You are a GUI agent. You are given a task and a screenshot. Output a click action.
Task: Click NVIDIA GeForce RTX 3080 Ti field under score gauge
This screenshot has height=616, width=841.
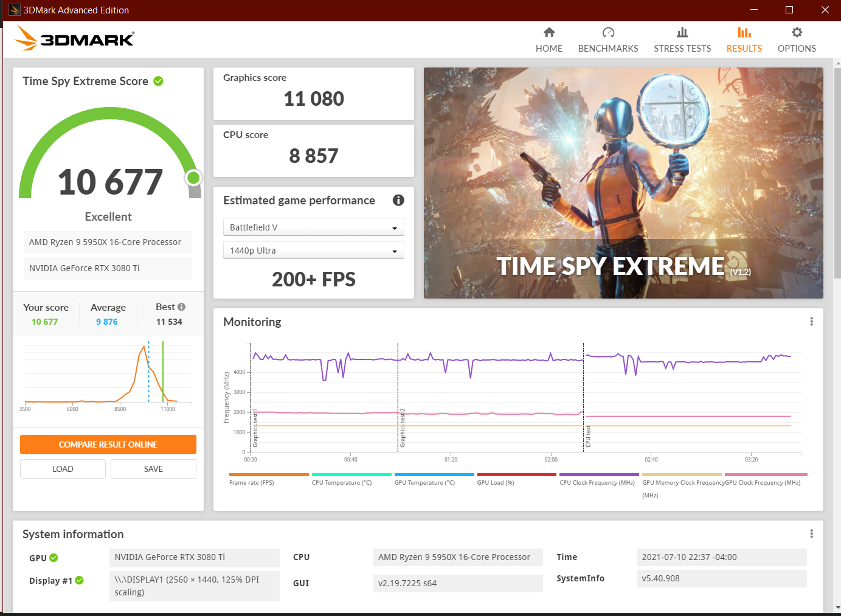pyautogui.click(x=108, y=268)
